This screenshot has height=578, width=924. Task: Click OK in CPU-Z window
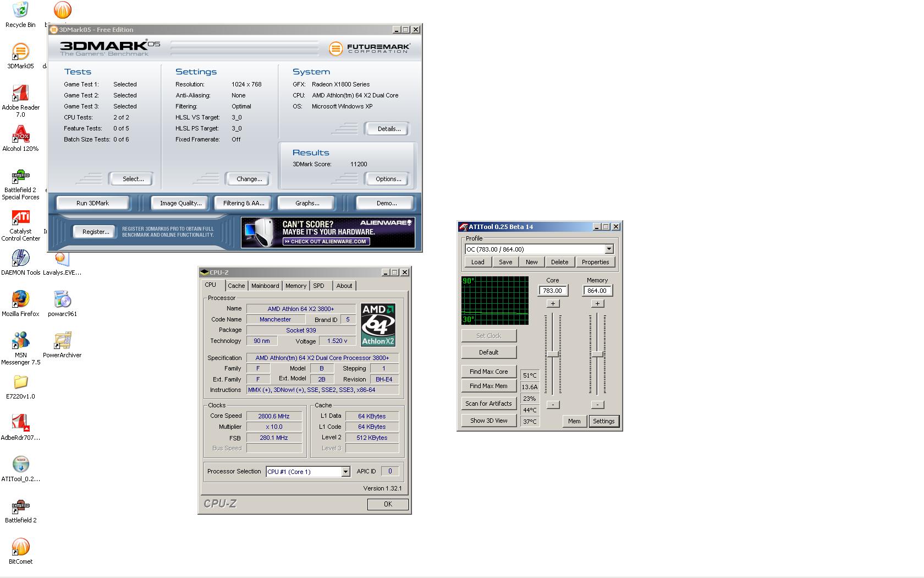[388, 504]
